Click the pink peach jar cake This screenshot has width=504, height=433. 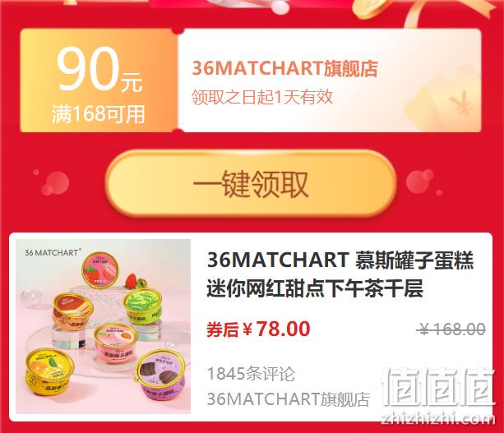(x=116, y=343)
